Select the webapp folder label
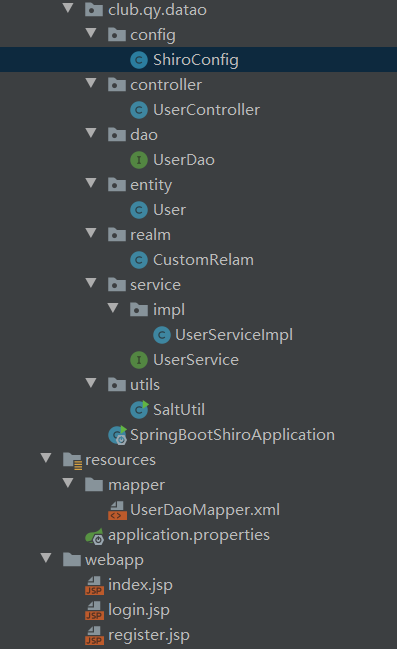Screen dimensions: 397x649 pyautogui.click(x=114, y=560)
